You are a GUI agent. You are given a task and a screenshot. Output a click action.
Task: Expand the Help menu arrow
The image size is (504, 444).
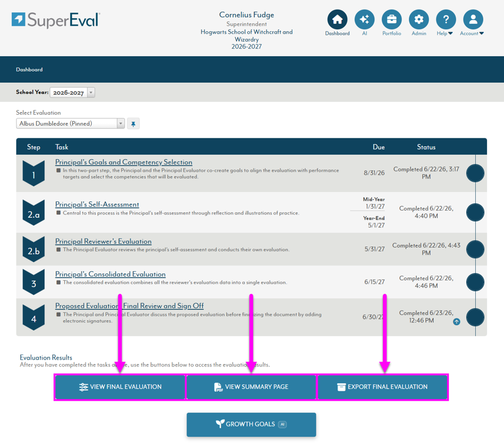click(451, 33)
